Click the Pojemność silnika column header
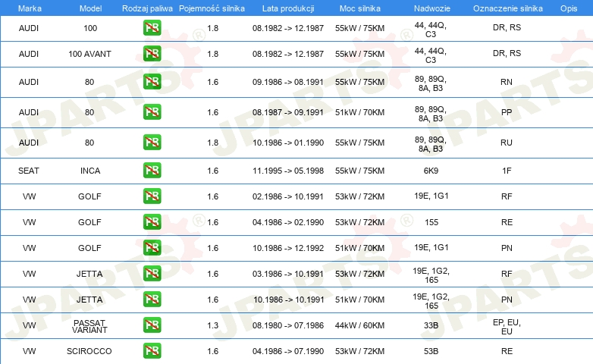This screenshot has height=364, width=593. [212, 8]
